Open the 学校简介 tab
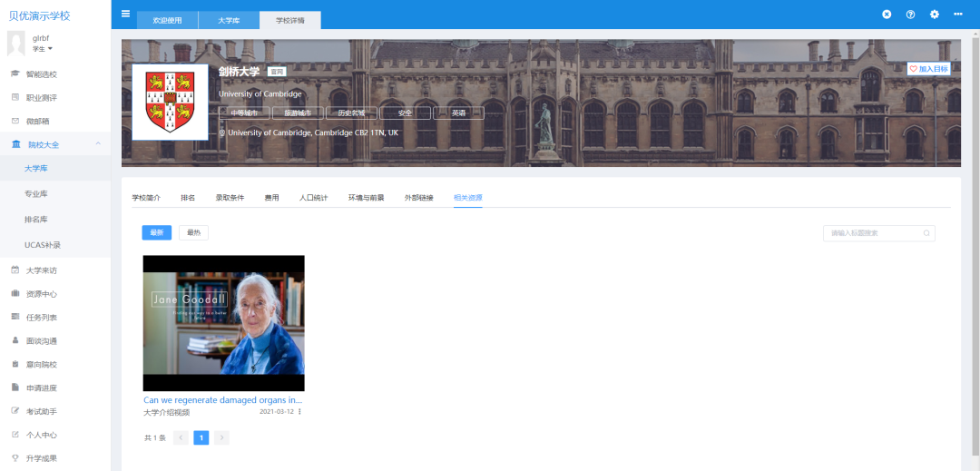Image resolution: width=980 pixels, height=471 pixels. [146, 198]
